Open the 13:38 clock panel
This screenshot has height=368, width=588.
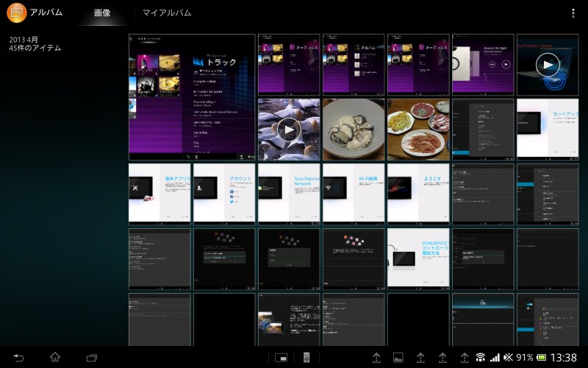click(x=564, y=358)
